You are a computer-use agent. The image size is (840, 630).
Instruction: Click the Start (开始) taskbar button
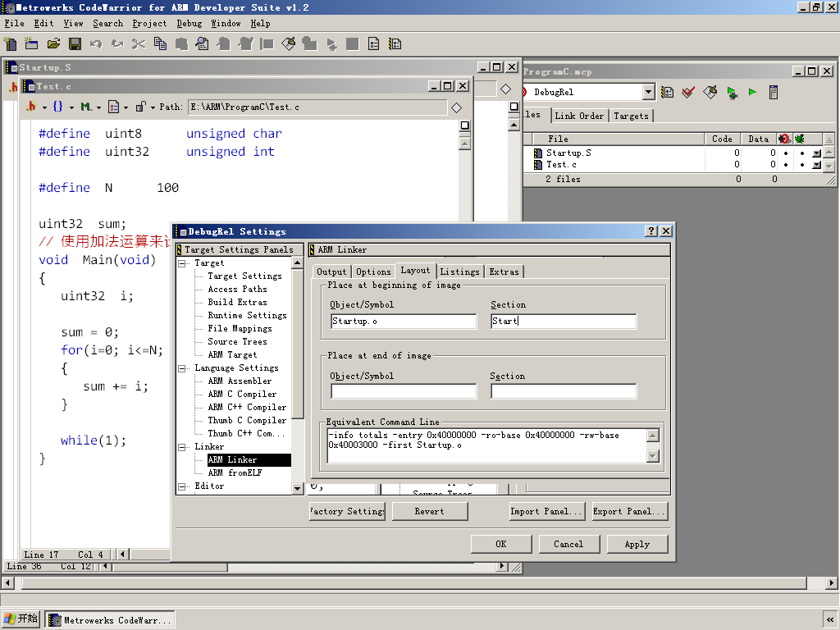pos(21,619)
